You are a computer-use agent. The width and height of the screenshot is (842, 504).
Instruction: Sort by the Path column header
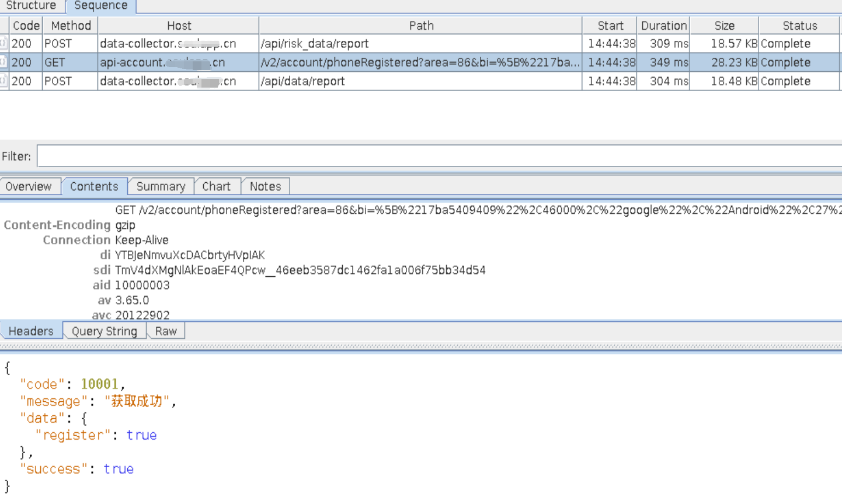[x=421, y=26]
